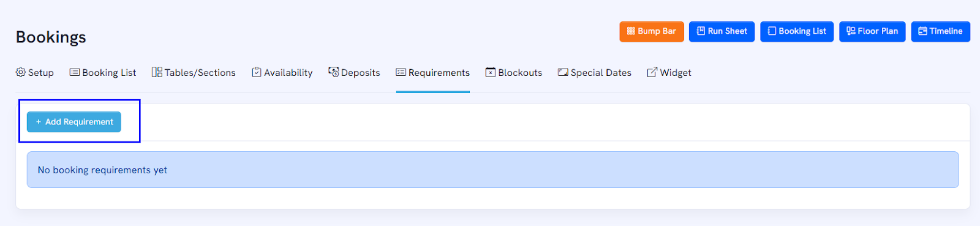This screenshot has height=226, width=980.
Task: Open the blue Booking List button
Action: coord(797,31)
